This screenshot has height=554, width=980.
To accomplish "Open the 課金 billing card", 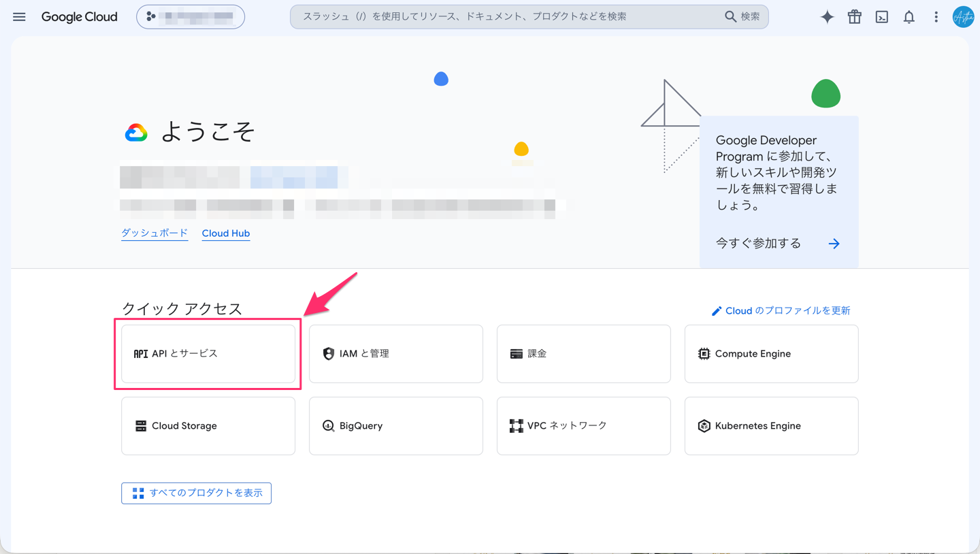I will pyautogui.click(x=584, y=354).
